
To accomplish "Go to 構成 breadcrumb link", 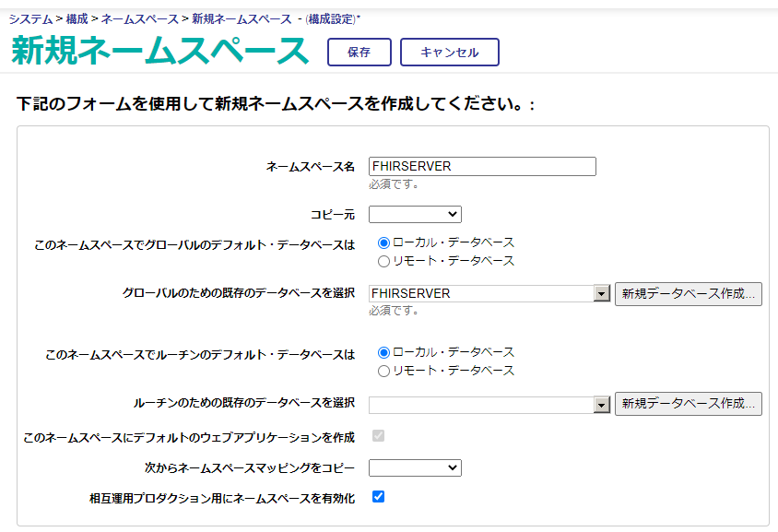I will [x=77, y=18].
